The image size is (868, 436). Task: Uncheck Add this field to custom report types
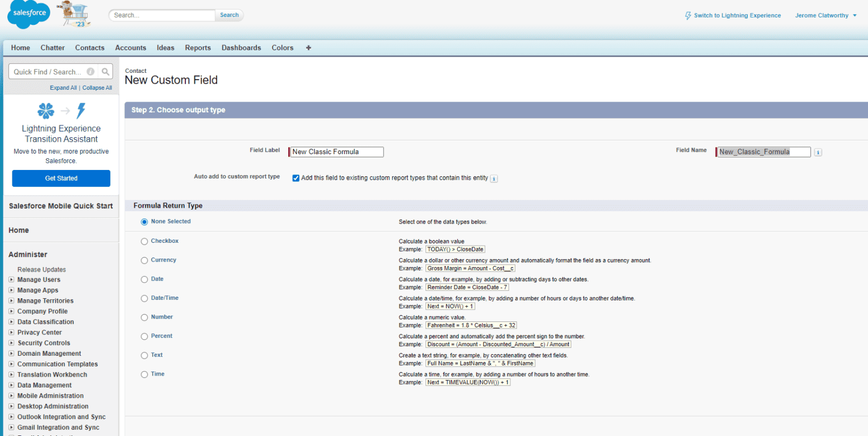click(x=296, y=178)
